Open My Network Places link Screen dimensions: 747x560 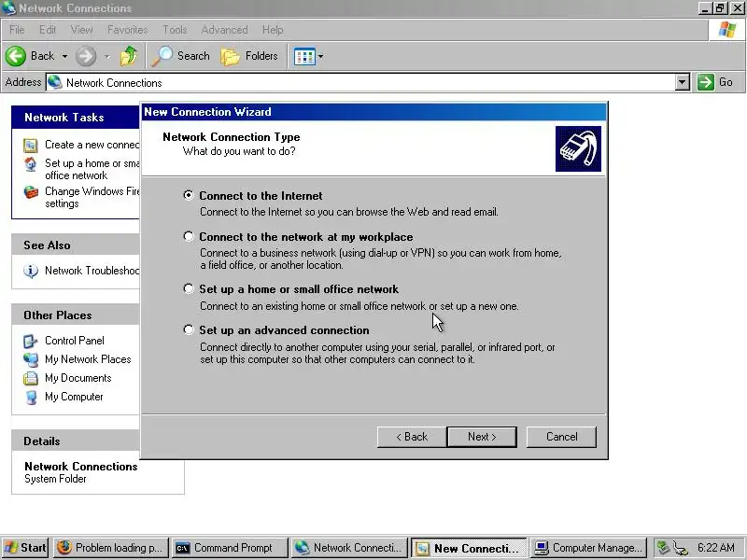pos(88,359)
